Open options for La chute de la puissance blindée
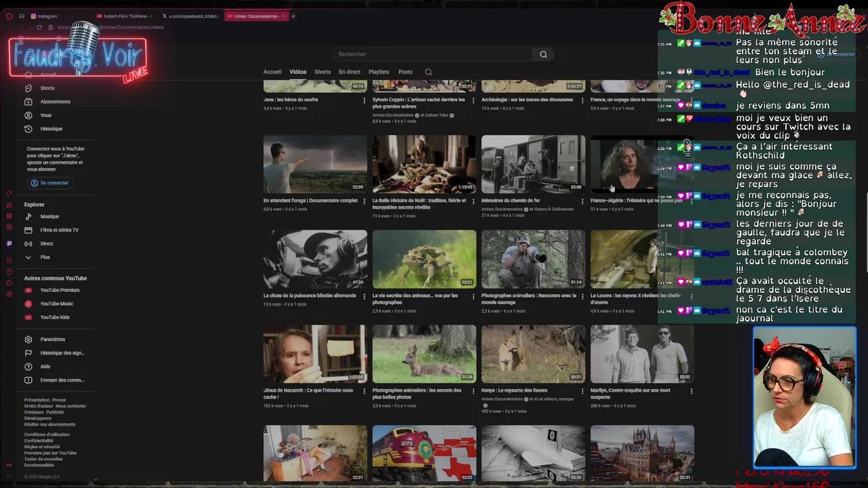The width and height of the screenshot is (868, 488). tap(364, 296)
